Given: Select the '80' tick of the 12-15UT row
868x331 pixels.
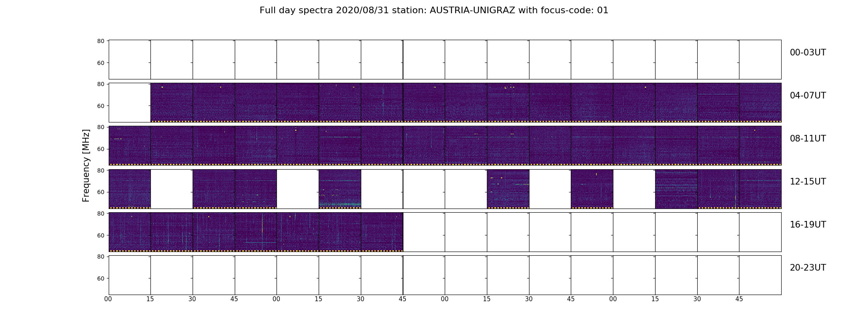Looking at the screenshot, I should (100, 170).
